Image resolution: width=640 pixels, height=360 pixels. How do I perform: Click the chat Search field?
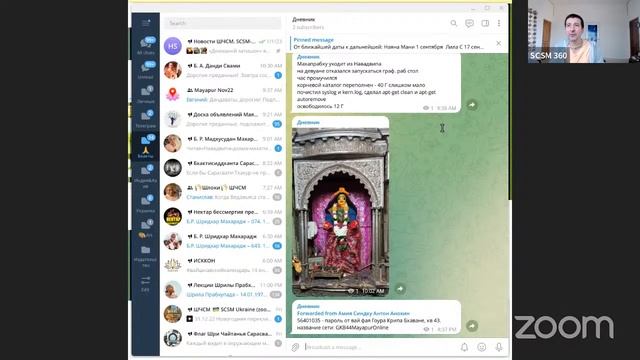coord(222,23)
